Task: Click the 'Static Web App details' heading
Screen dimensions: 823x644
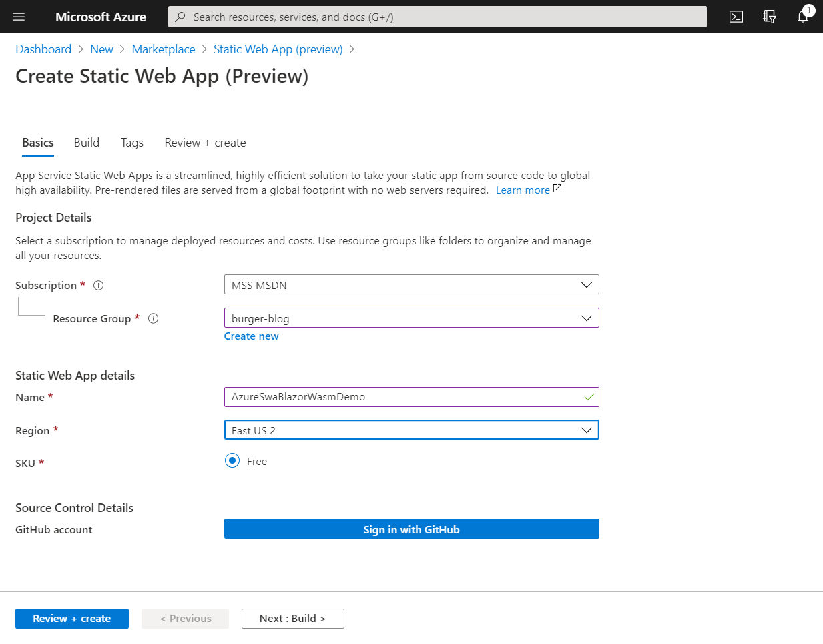Action: coord(75,376)
